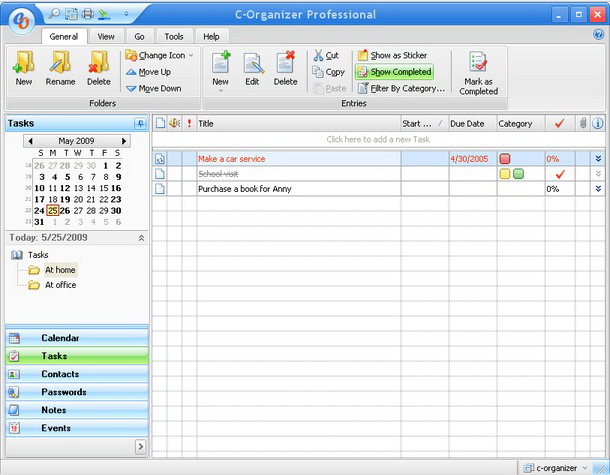The width and height of the screenshot is (610, 475).
Task: Pin the Tasks navigation panel
Action: pos(140,124)
